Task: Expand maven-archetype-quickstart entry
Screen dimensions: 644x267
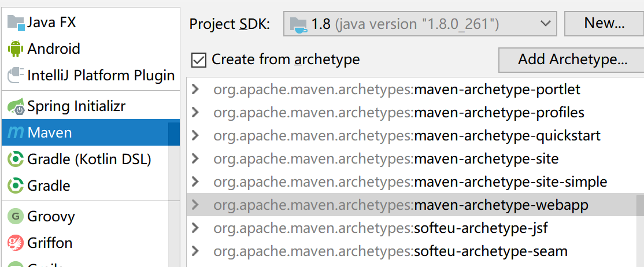Action: point(195,135)
